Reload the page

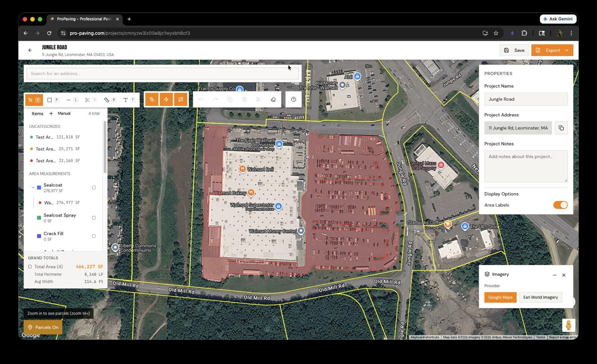49,33
